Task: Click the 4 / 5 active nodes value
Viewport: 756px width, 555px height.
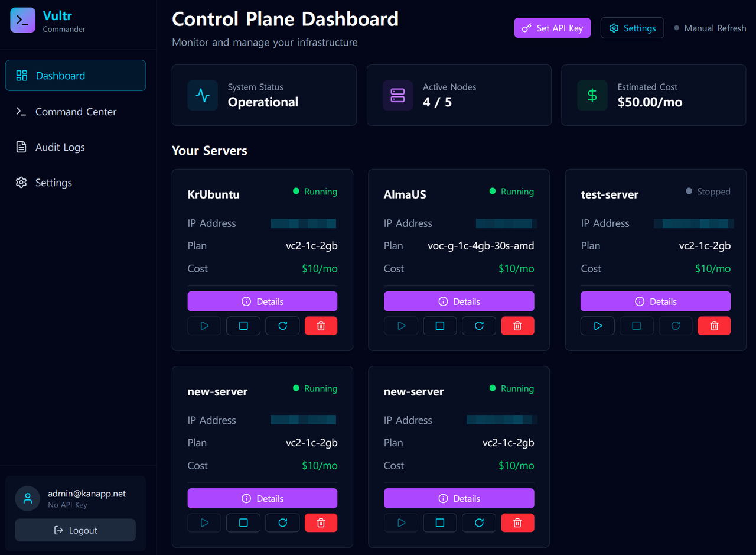Action: coord(437,102)
